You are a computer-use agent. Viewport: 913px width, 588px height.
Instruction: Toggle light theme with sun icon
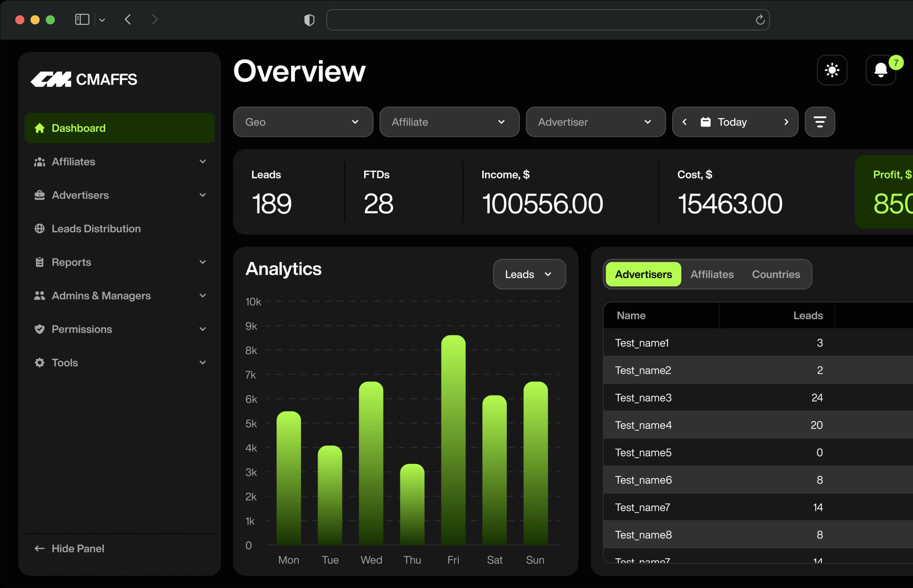(x=832, y=70)
